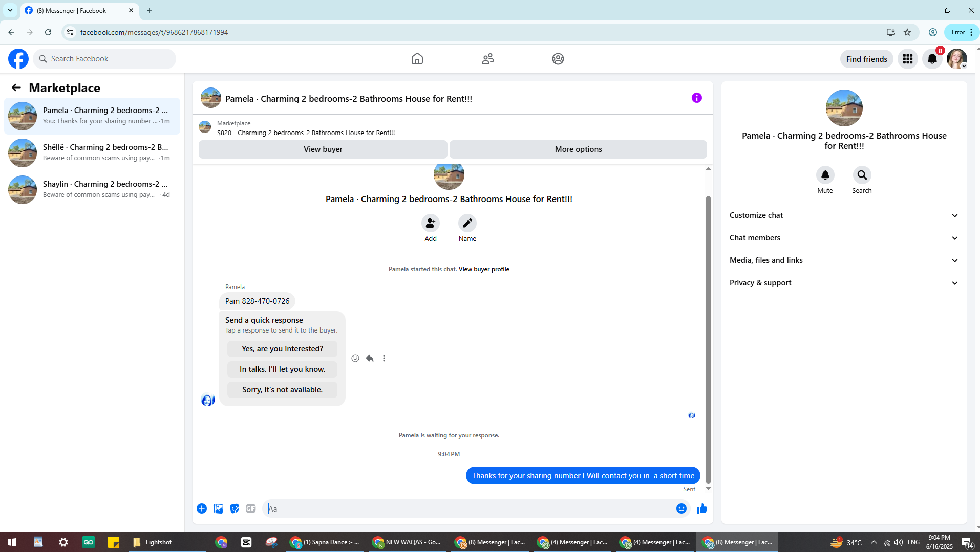The height and width of the screenshot is (552, 980).
Task: Expand Privacy & support section
Action: click(x=844, y=283)
